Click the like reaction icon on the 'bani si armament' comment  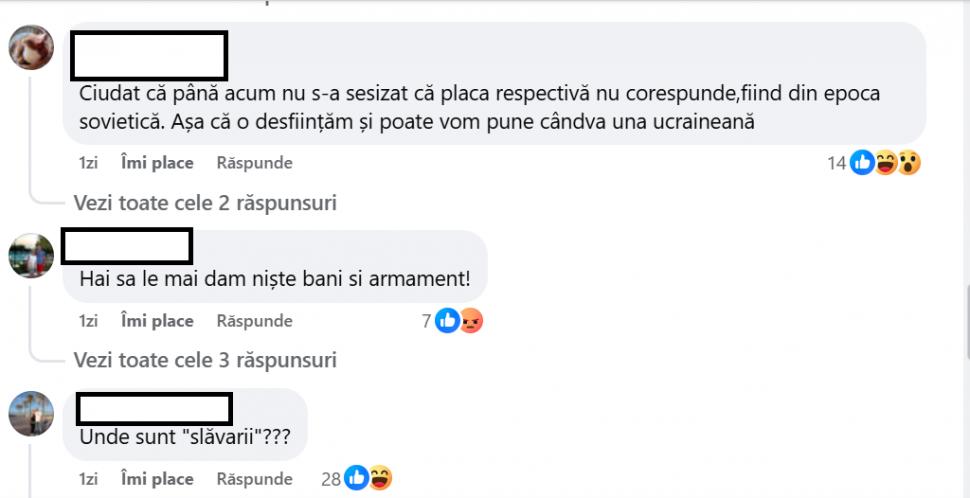tap(447, 321)
